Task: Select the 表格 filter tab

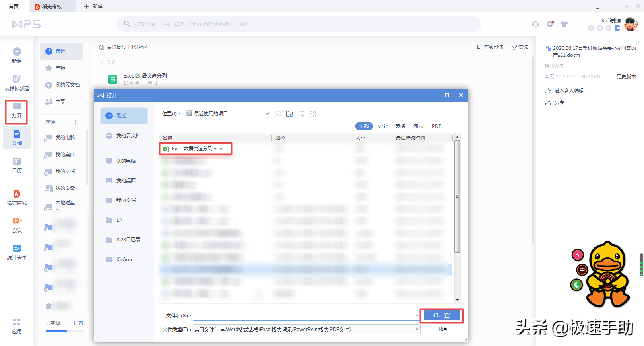Action: coord(400,126)
